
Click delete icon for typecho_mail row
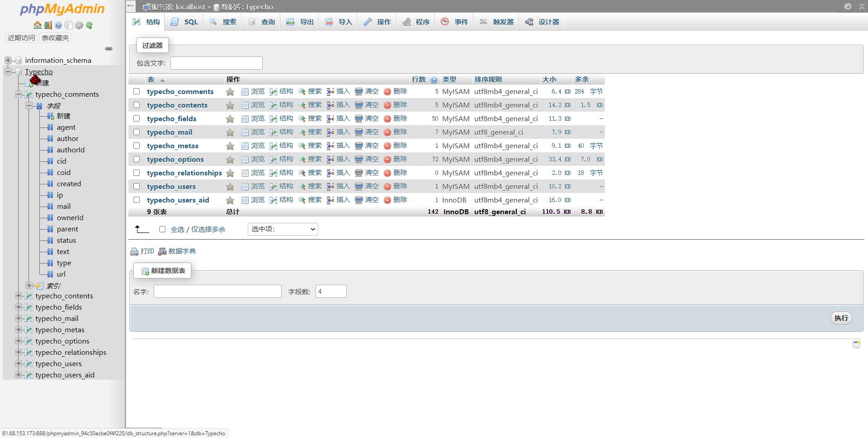[387, 132]
